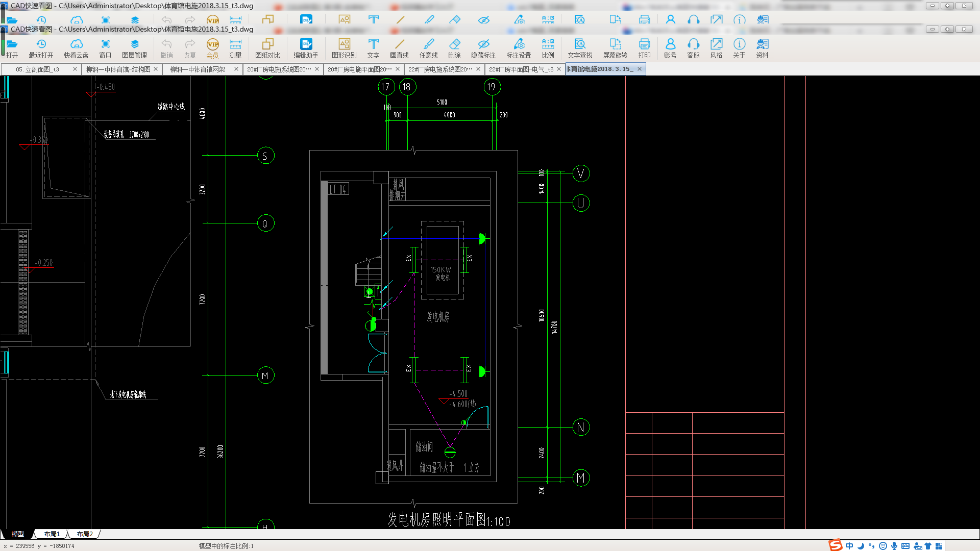This screenshot has height=551, width=980.
Task: Open 快看云盘 cloud storage
Action: 76,48
